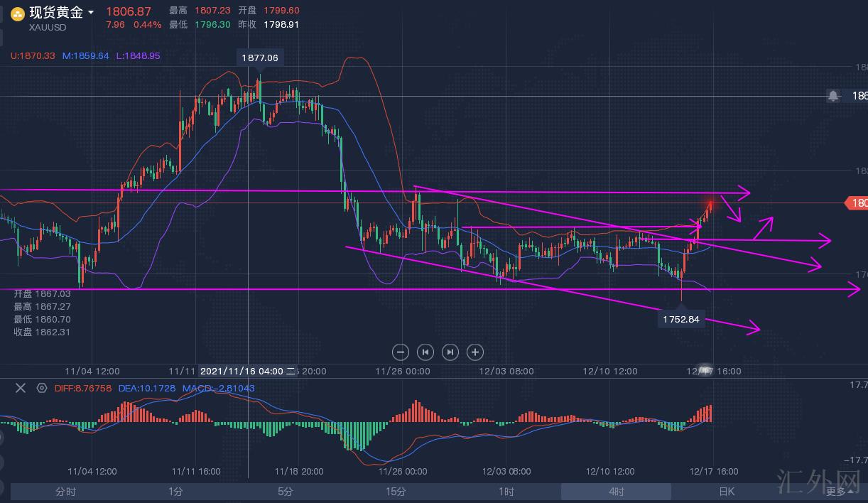
Task: Open the 现货黄金 symbol dropdown arrow
Action: [x=91, y=13]
